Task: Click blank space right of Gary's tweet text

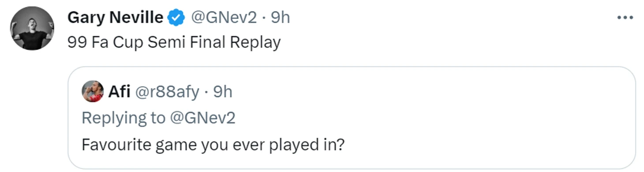Action: [x=441, y=43]
